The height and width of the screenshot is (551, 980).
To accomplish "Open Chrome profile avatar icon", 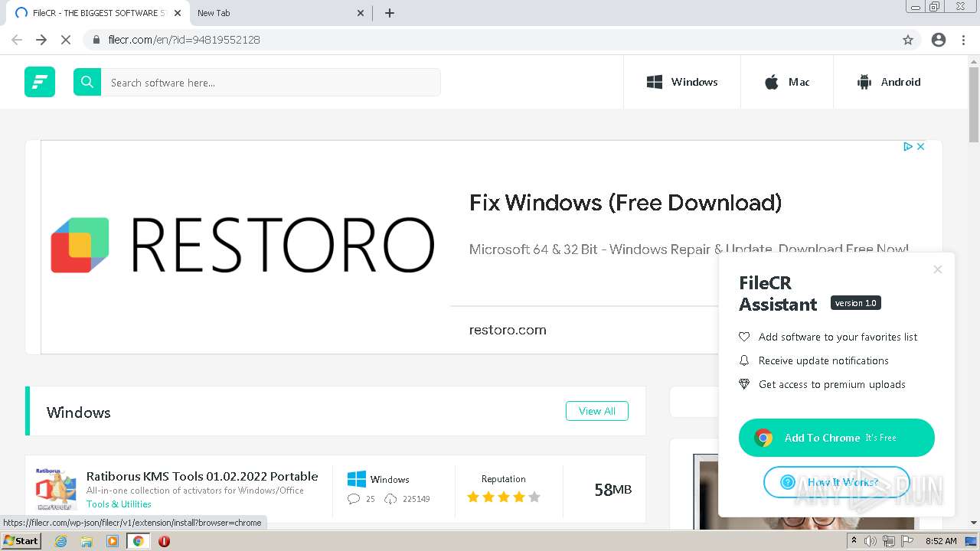I will point(939,40).
